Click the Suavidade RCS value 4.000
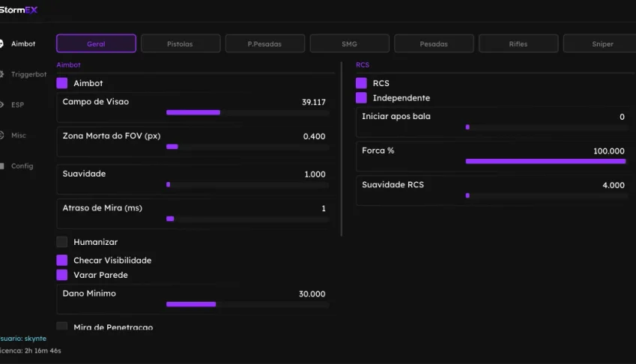Screen dimensions: 636x364 (x=614, y=185)
